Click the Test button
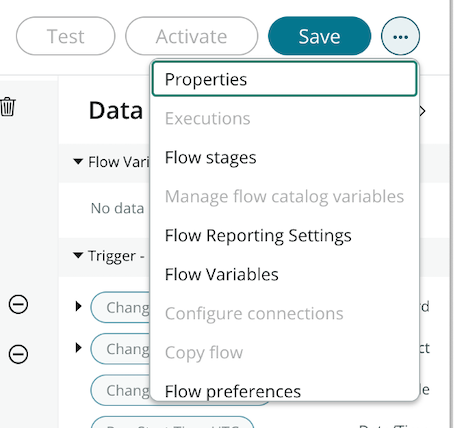This screenshot has width=454, height=428. tap(66, 36)
